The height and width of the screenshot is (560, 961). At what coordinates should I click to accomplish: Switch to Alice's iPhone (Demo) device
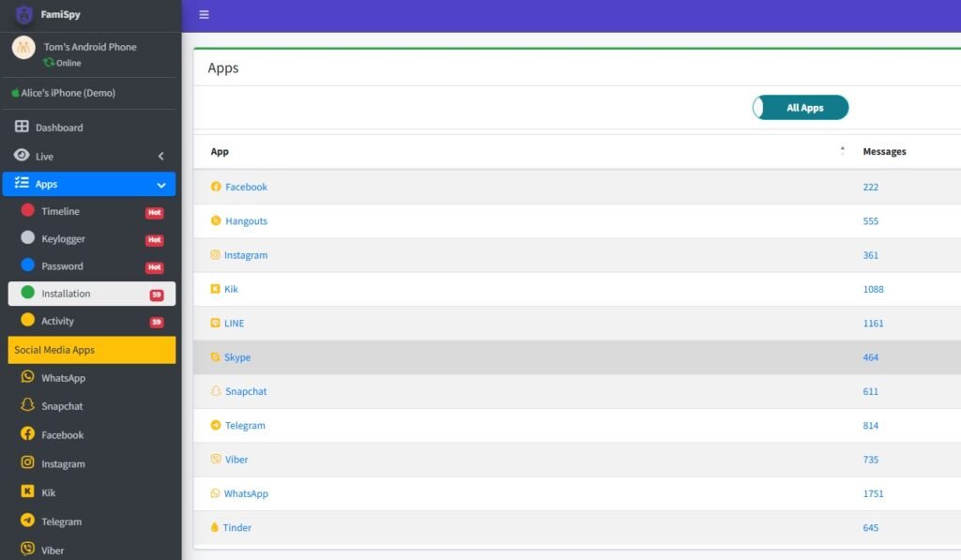pyautogui.click(x=68, y=93)
